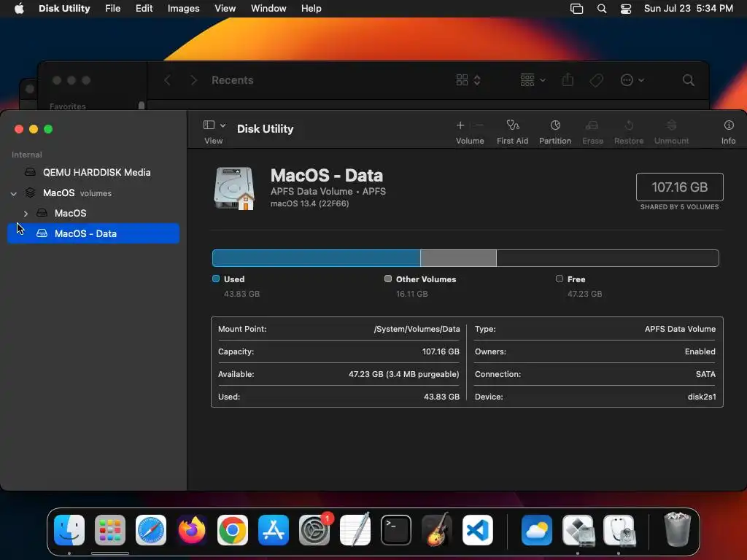747x560 pixels.
Task: Click the MacOS - Data disk image icon
Action: click(x=234, y=189)
